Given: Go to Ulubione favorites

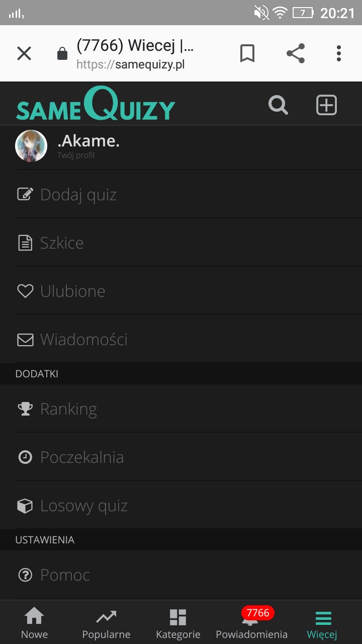Looking at the screenshot, I should [73, 291].
